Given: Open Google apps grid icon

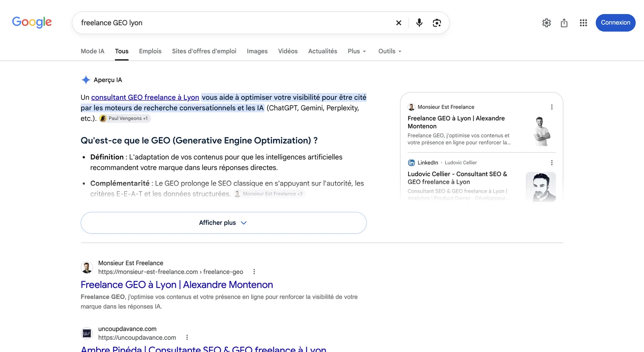Looking at the screenshot, I should click(583, 23).
